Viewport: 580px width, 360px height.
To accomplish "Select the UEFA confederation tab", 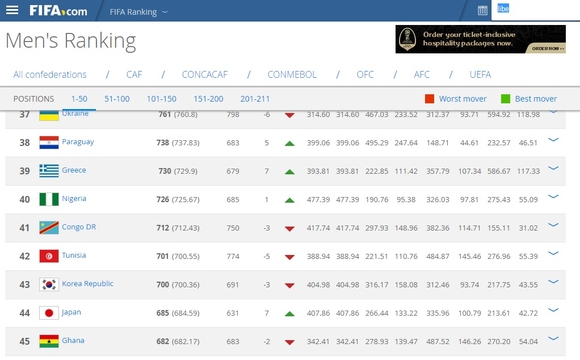I will tap(480, 75).
